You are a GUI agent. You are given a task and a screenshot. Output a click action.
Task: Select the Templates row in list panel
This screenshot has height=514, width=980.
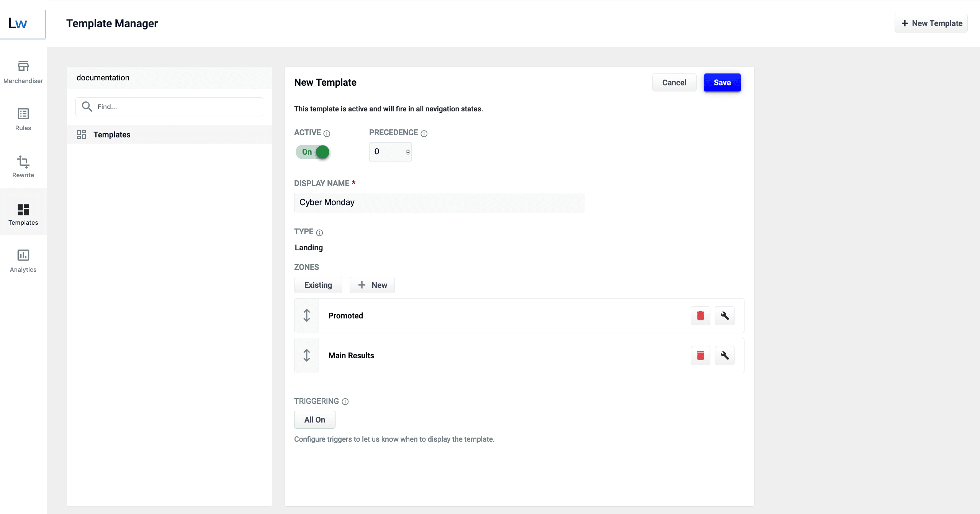pos(169,135)
